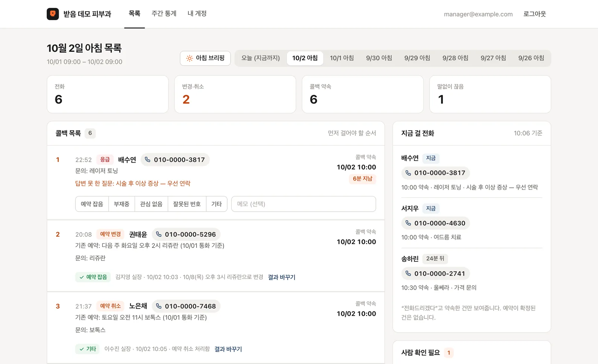Click the 예약 취소 tag for 노은채
Image resolution: width=598 pixels, height=364 pixels.
point(110,306)
